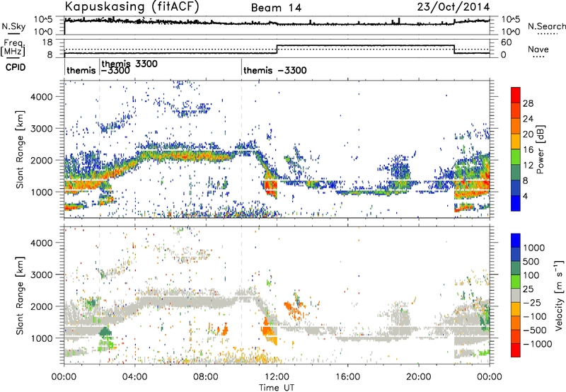This screenshot has width=566, height=392.
Task: Click the Nave legend label
Action: pos(538,49)
